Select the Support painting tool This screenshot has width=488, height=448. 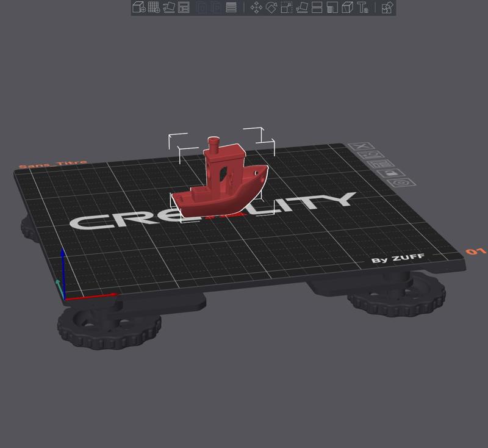tap(332, 7)
